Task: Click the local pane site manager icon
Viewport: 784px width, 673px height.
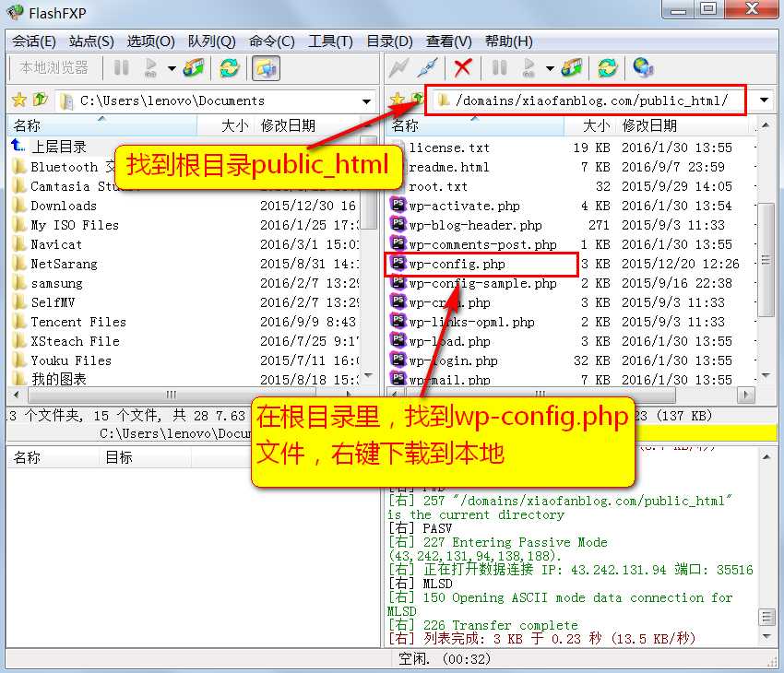Action: click(x=194, y=67)
